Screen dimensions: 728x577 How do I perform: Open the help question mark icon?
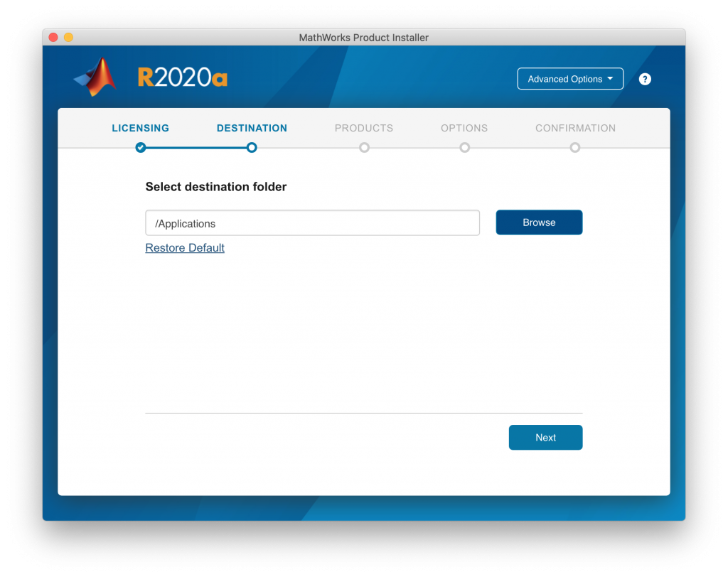point(644,79)
